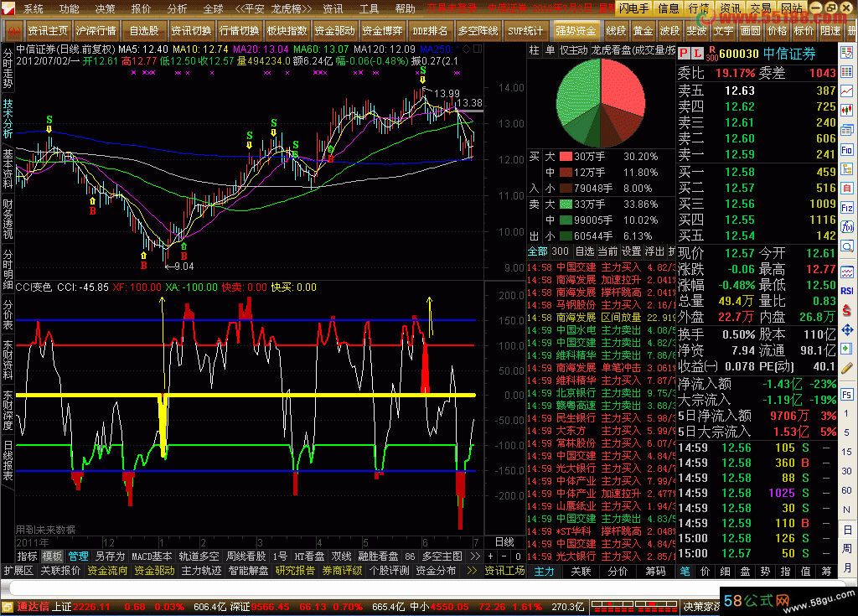Toggle the 仅主动 filter option
Image resolution: width=858 pixels, height=616 pixels.
coord(574,50)
